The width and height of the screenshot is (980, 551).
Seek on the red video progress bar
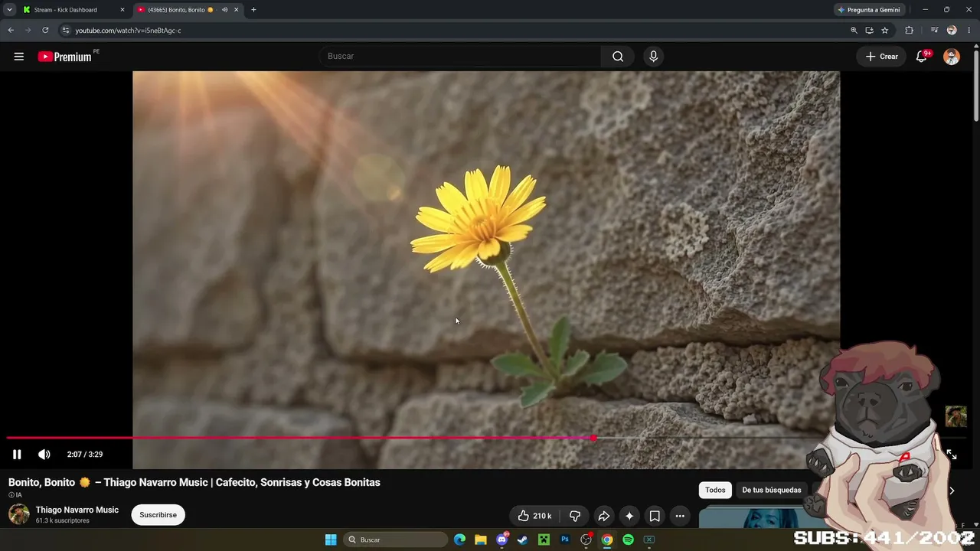click(x=300, y=438)
